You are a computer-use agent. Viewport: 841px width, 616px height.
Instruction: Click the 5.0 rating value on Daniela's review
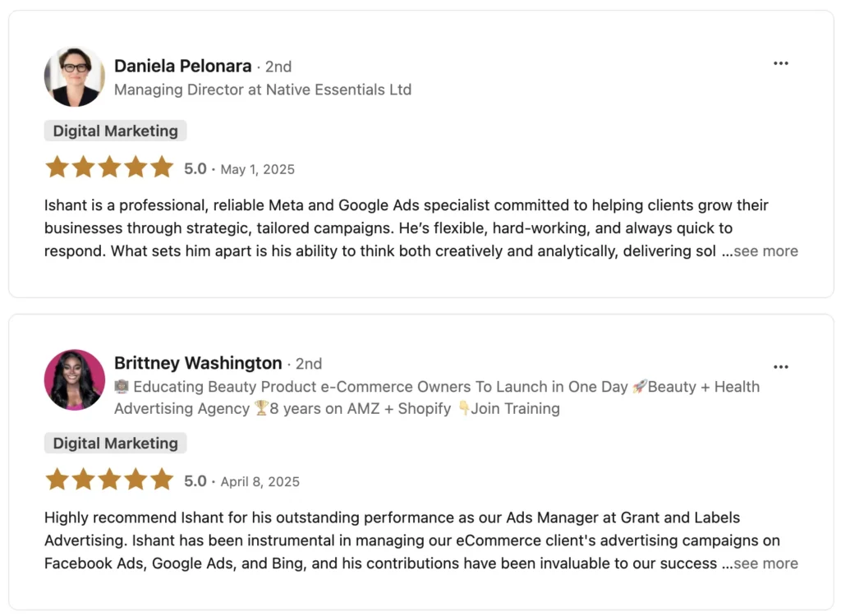(194, 168)
